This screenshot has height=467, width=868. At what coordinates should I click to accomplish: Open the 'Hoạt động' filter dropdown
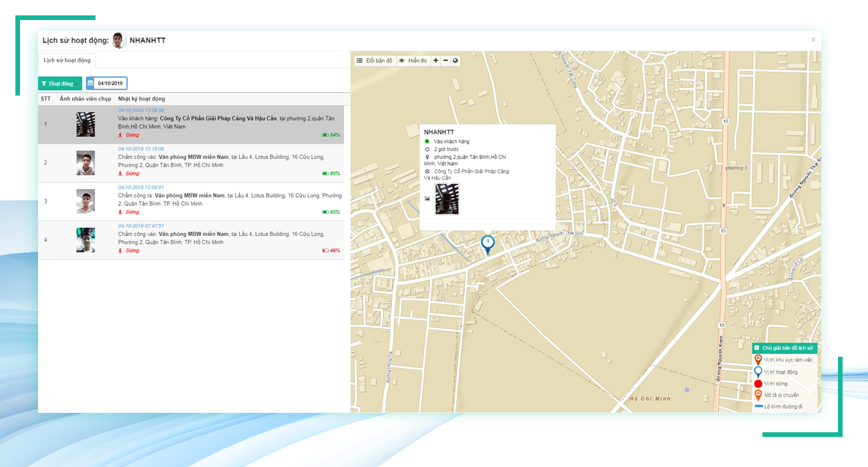click(x=60, y=84)
